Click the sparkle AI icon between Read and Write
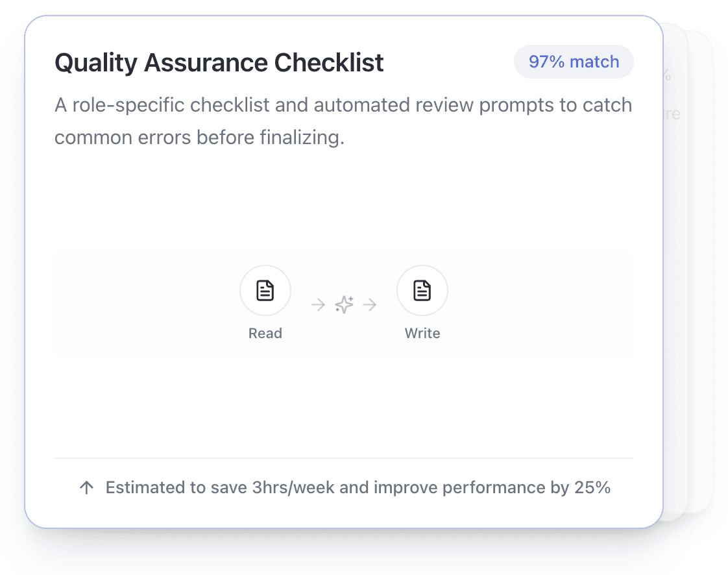The height and width of the screenshot is (575, 728). (344, 304)
